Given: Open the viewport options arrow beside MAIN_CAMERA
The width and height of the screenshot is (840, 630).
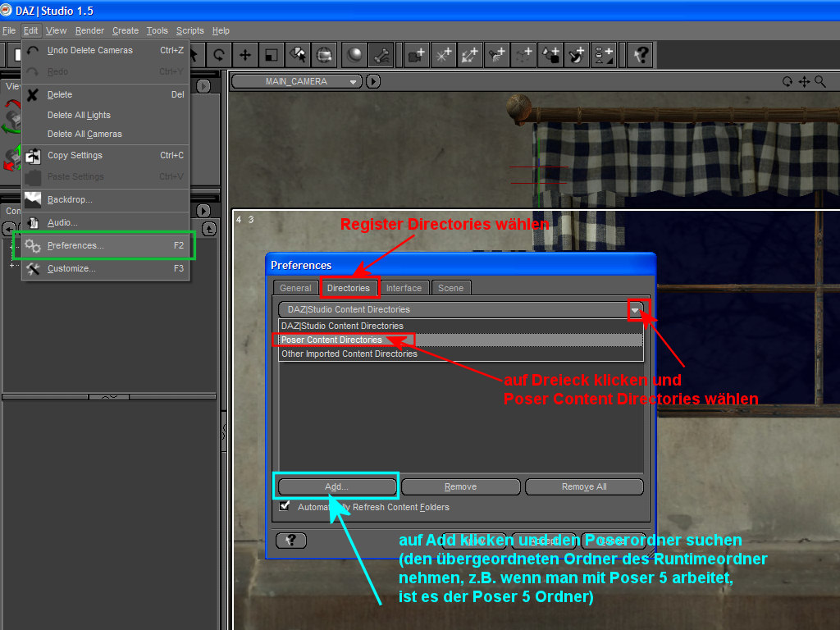Looking at the screenshot, I should click(373, 81).
